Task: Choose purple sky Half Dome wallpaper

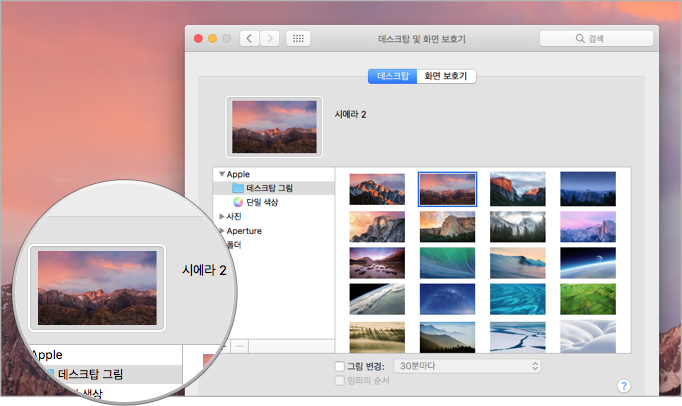Action: coord(588,227)
